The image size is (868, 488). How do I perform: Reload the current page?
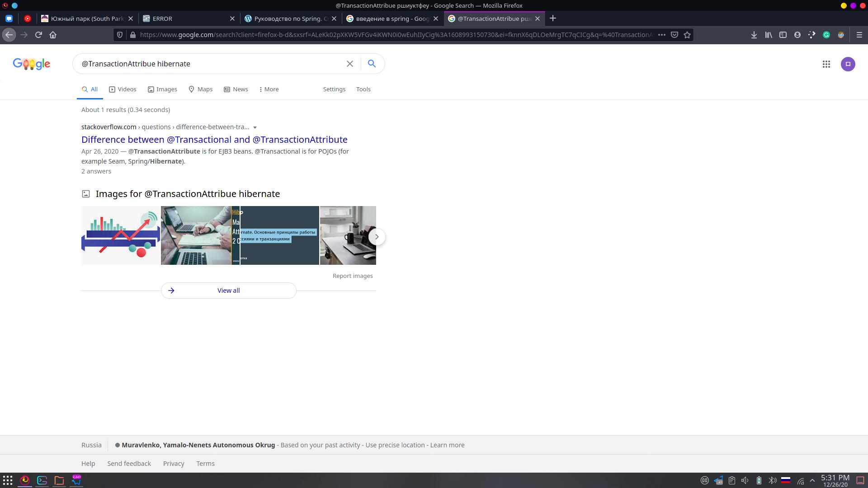pyautogui.click(x=38, y=35)
